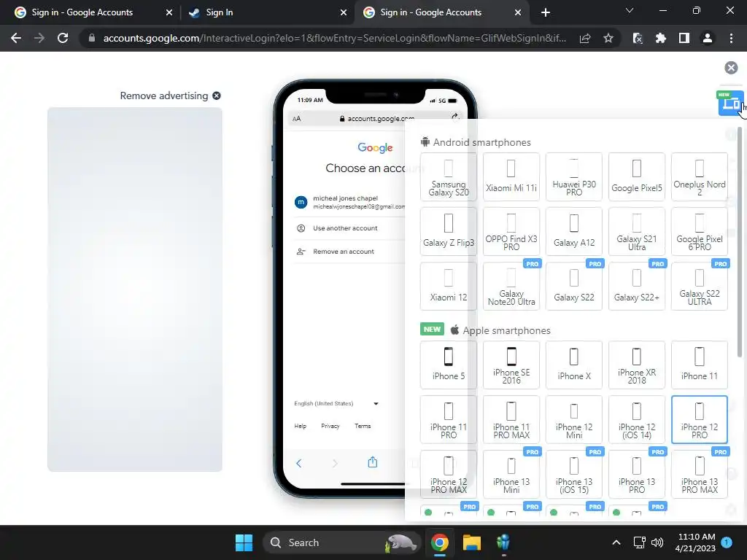The height and width of the screenshot is (560, 747).
Task: Select iPhone 12 PRO MAX device
Action: click(x=449, y=474)
